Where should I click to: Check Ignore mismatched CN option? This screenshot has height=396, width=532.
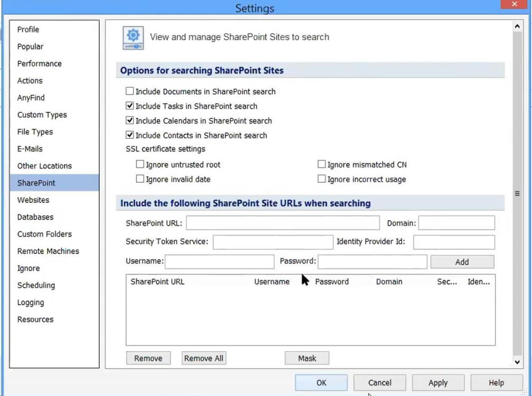[321, 165]
